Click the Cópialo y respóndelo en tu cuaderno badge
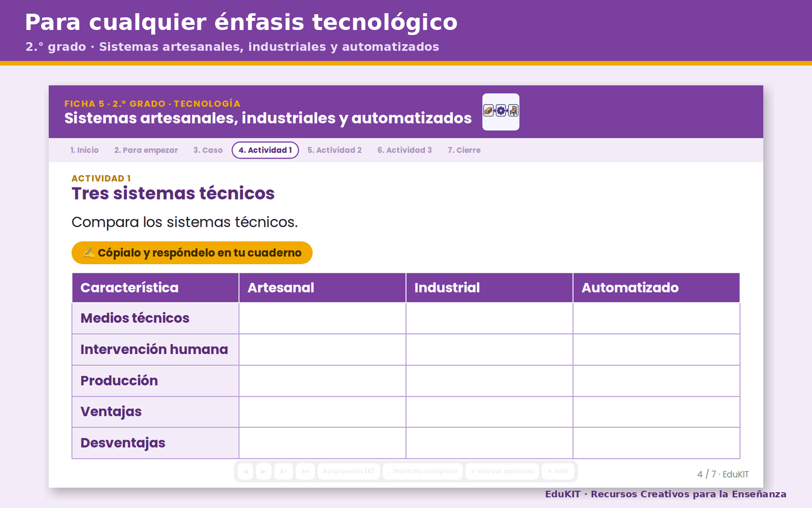 [x=192, y=252]
